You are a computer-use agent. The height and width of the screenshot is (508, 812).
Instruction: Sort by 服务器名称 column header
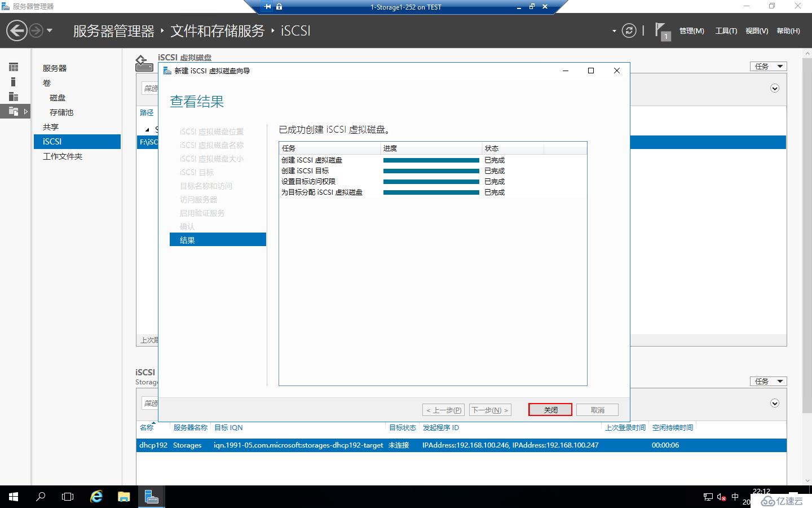point(191,427)
